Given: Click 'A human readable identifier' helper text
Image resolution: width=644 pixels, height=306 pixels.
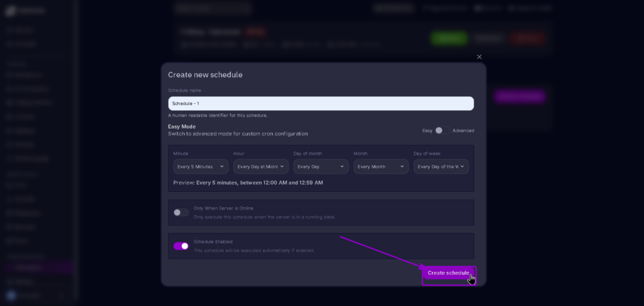Looking at the screenshot, I should (218, 115).
